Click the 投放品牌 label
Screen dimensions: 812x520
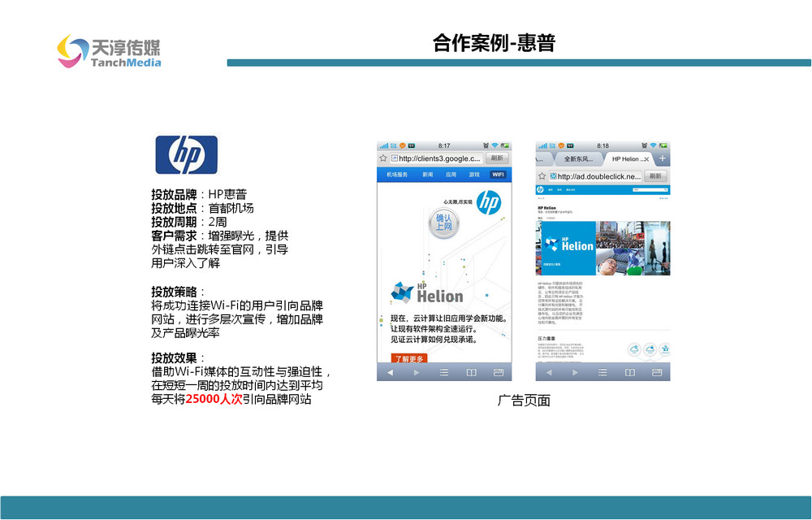[174, 194]
